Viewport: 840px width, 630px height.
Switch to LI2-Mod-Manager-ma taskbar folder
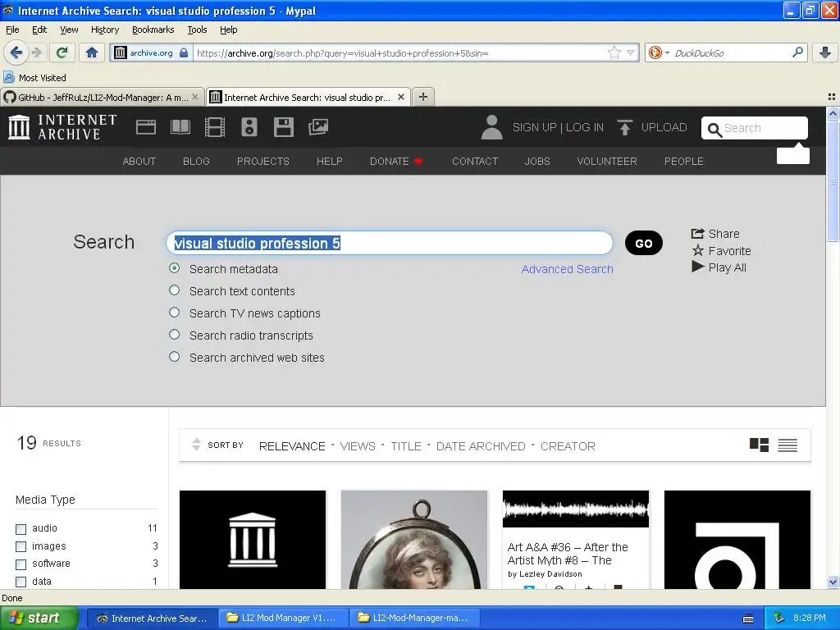pos(414,618)
